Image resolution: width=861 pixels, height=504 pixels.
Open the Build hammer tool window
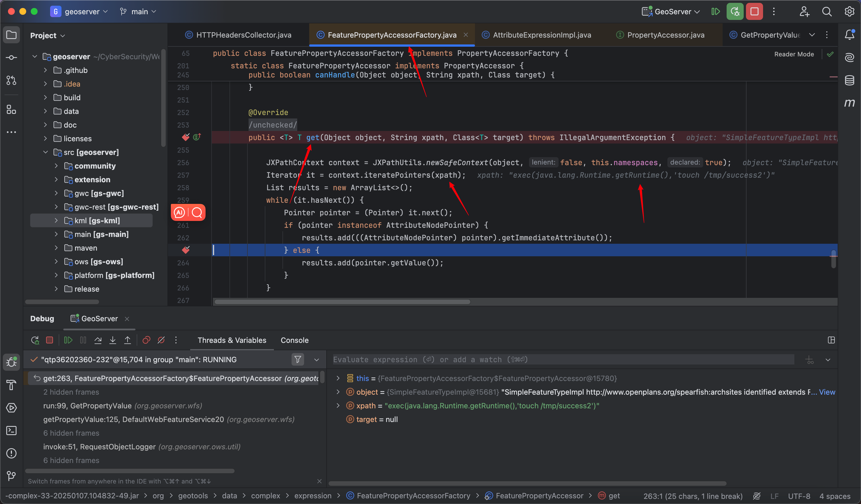(11, 385)
